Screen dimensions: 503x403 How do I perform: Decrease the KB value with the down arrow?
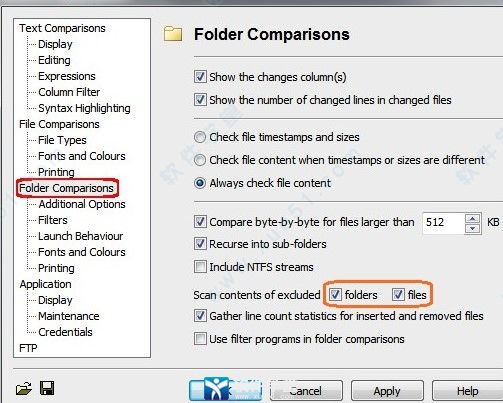point(472,229)
